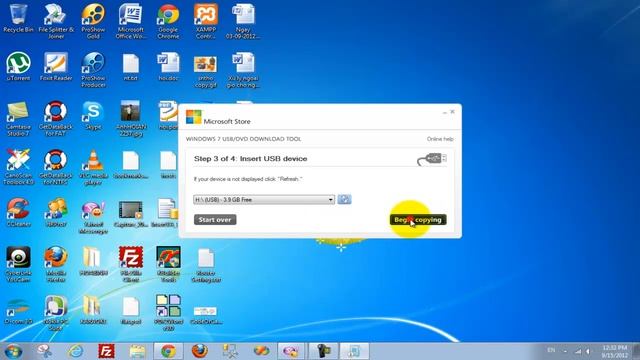Click the Microsoft Store logo
The width and height of the screenshot is (640, 360).
[193, 117]
